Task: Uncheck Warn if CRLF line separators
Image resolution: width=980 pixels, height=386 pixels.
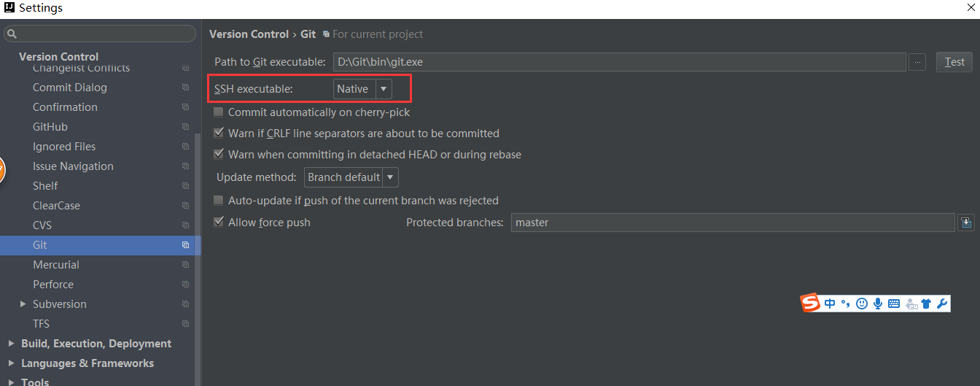Action: click(x=219, y=134)
